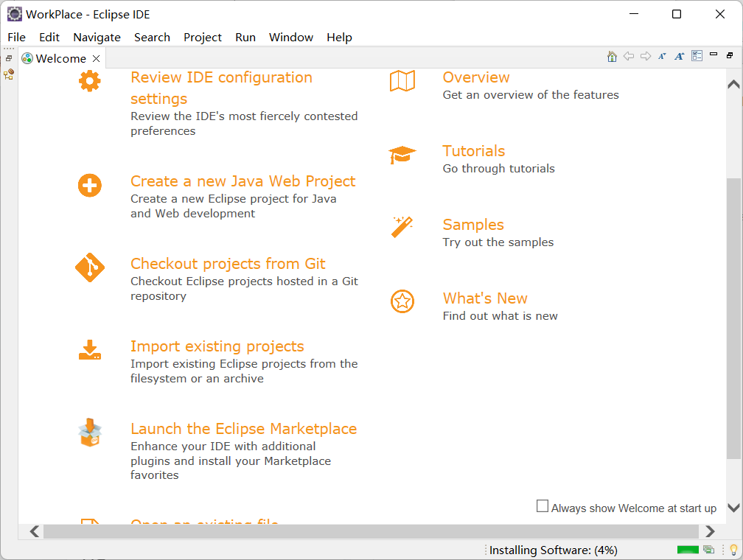Click the horizontal scrollbar left arrow

tap(34, 531)
